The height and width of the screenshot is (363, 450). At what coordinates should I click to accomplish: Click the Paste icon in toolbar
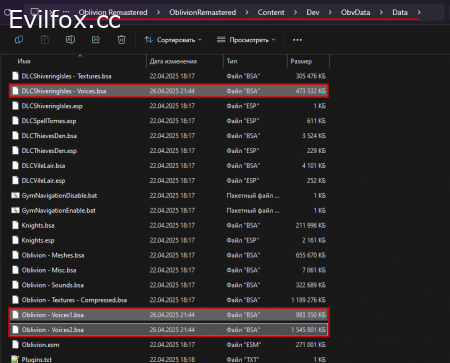45,40
